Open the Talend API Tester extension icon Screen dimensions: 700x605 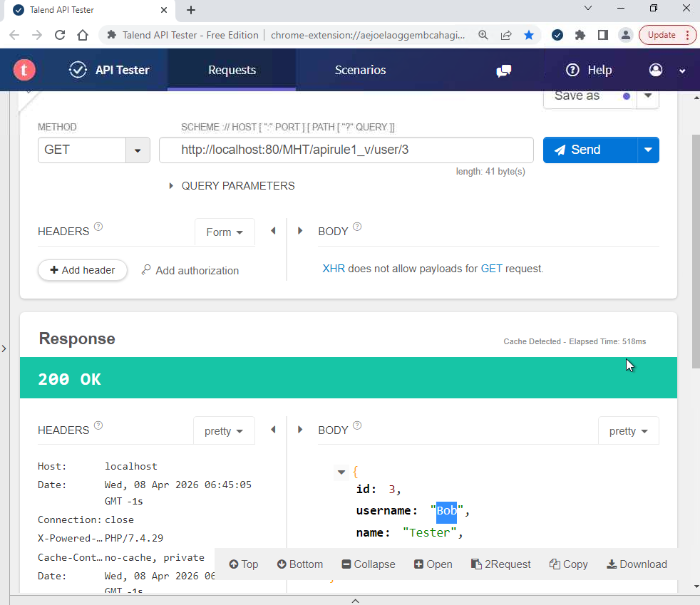pos(557,35)
